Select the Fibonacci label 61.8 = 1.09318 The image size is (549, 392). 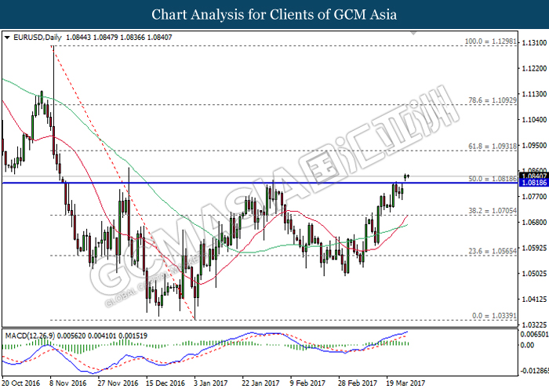[x=493, y=147]
